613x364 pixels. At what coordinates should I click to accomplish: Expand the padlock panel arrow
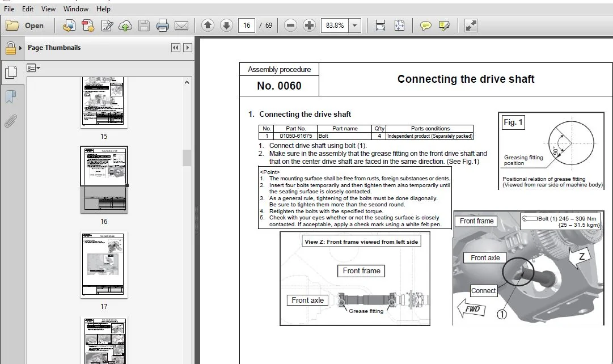point(20,48)
